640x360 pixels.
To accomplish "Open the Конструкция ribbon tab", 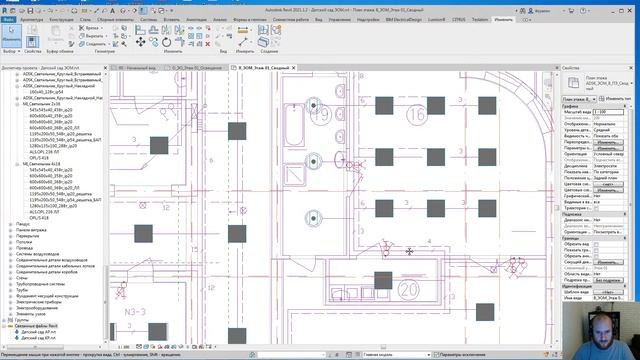I will click(61, 20).
